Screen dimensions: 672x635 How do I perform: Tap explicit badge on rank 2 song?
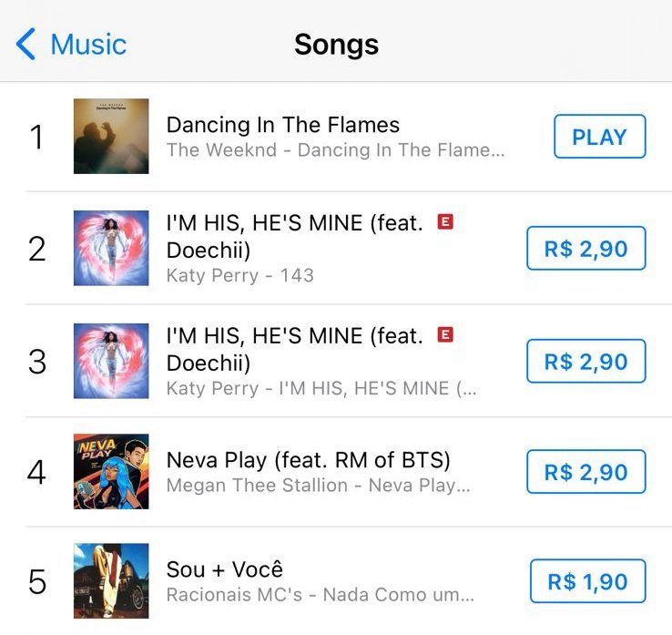tap(445, 222)
